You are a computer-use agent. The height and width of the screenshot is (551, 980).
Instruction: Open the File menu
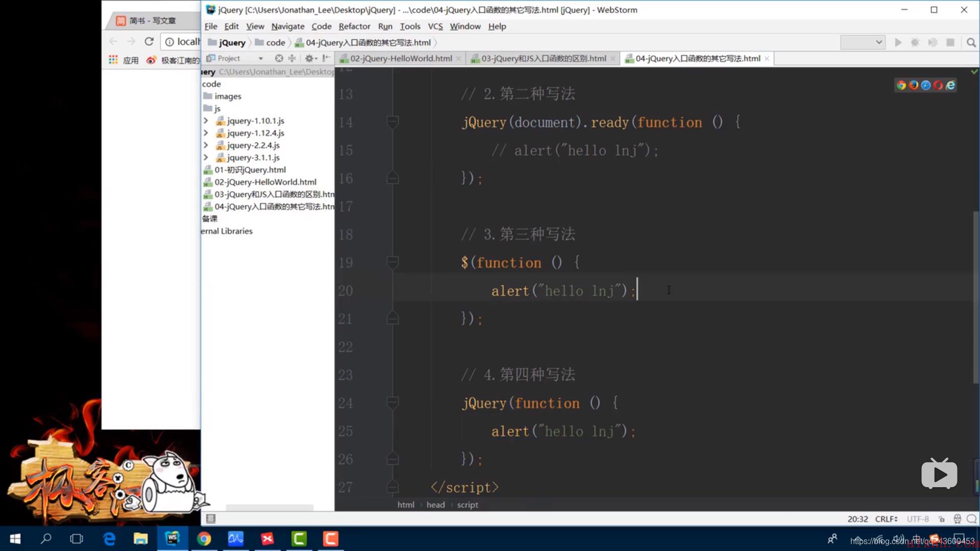tap(211, 26)
